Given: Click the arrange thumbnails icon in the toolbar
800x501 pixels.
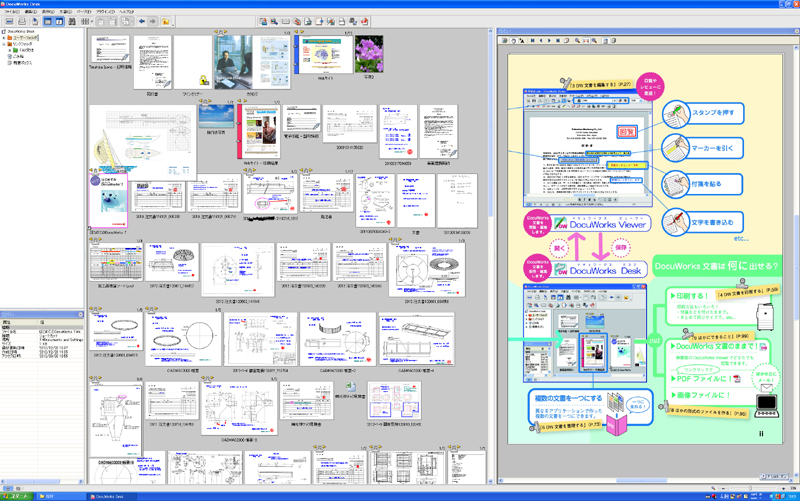Looking at the screenshot, I should tap(84, 21).
